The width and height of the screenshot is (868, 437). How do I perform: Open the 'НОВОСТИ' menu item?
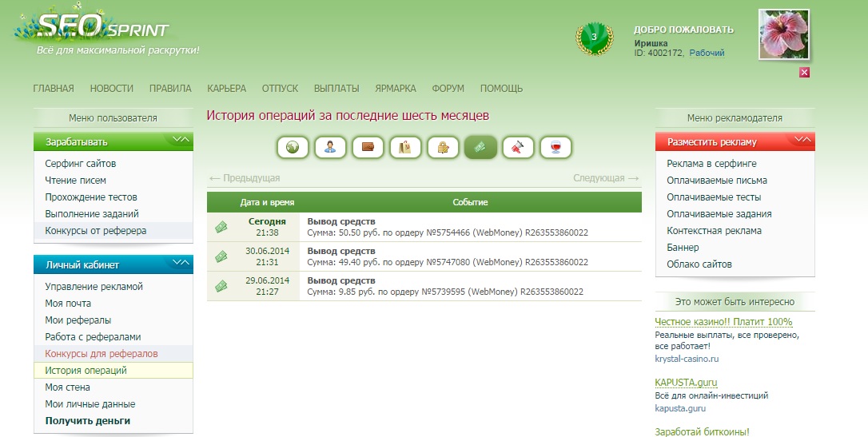112,89
